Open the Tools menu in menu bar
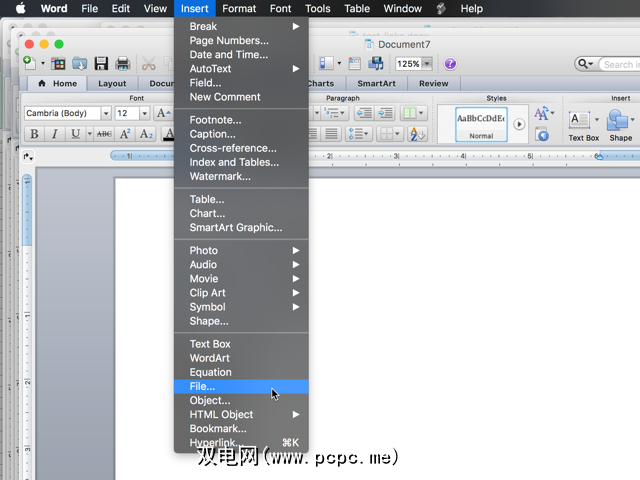The height and width of the screenshot is (480, 640). click(x=318, y=9)
